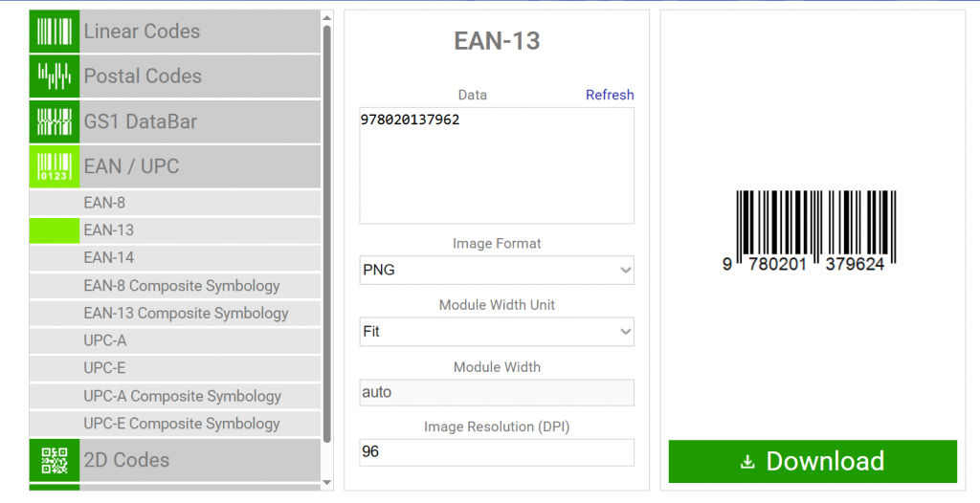980x503 pixels.
Task: Click the EAN / UPC barcode icon
Action: point(54,166)
